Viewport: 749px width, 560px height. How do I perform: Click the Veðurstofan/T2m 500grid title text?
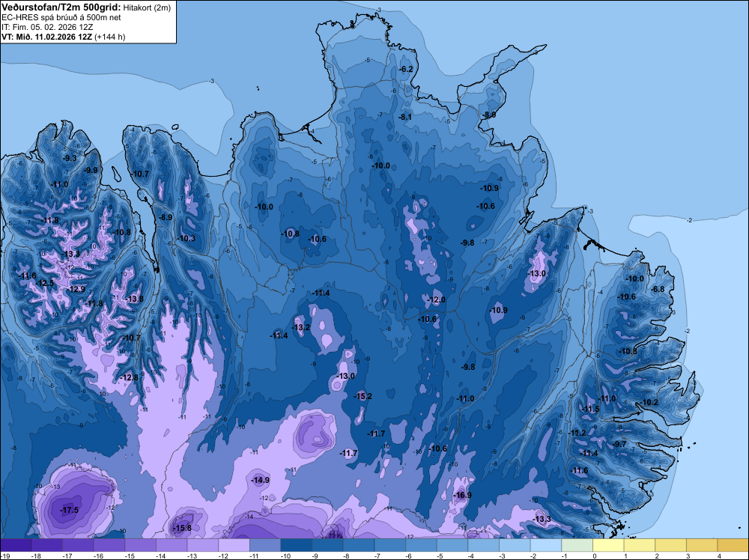point(61,7)
